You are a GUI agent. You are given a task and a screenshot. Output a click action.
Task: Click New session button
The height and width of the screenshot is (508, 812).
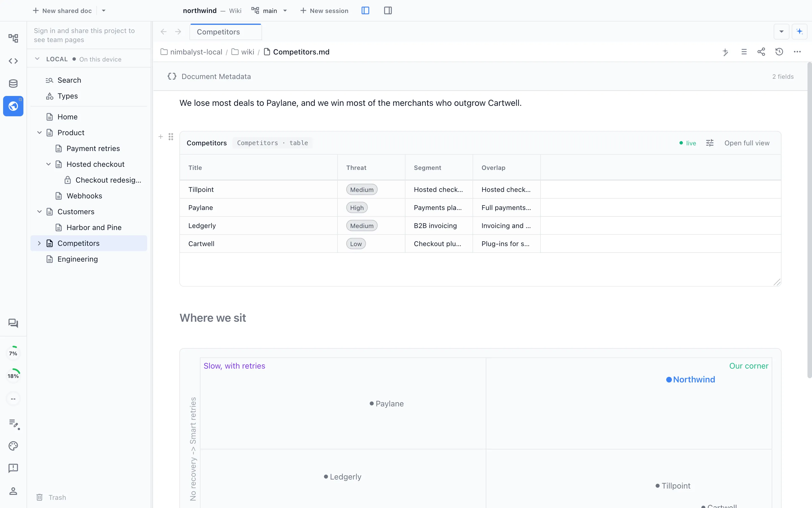pyautogui.click(x=324, y=11)
